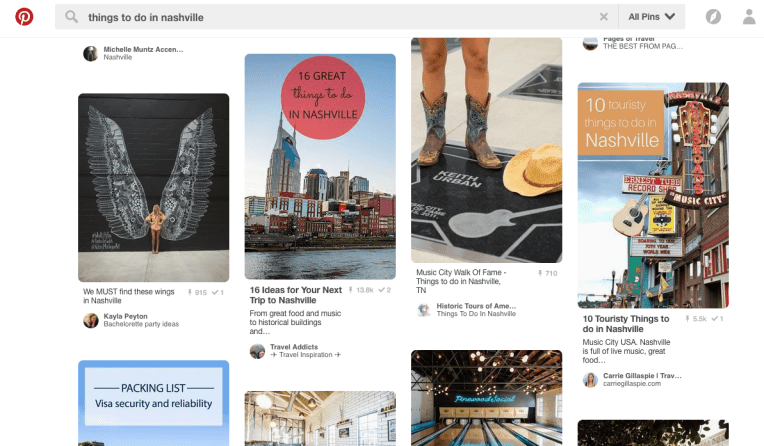Click Historic Tours of America avatar

(424, 310)
